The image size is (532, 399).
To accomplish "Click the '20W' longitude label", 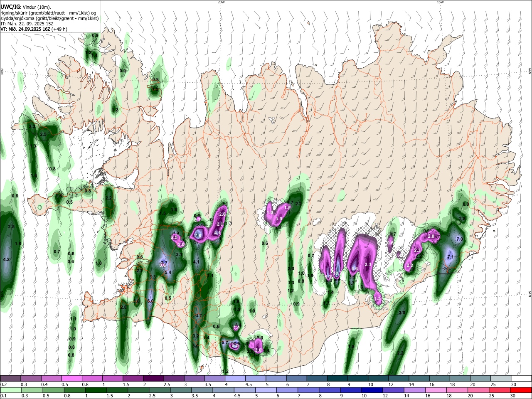I will point(222,2).
